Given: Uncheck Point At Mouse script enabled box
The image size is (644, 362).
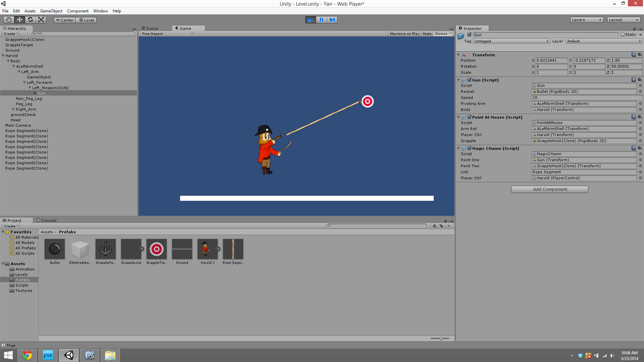Looking at the screenshot, I should click(x=469, y=117).
